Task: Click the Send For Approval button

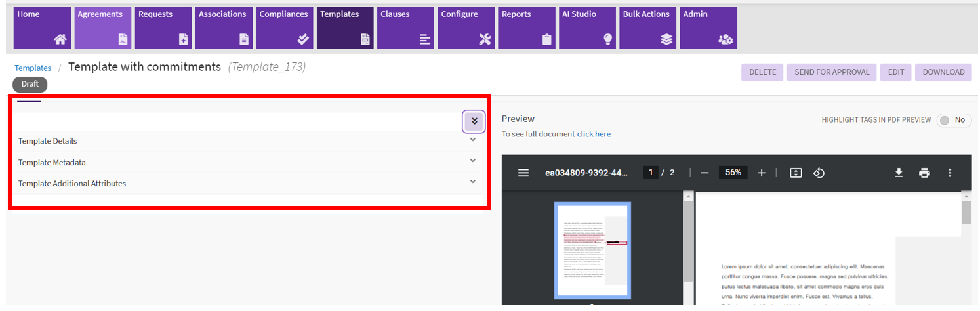Action: pyautogui.click(x=831, y=72)
